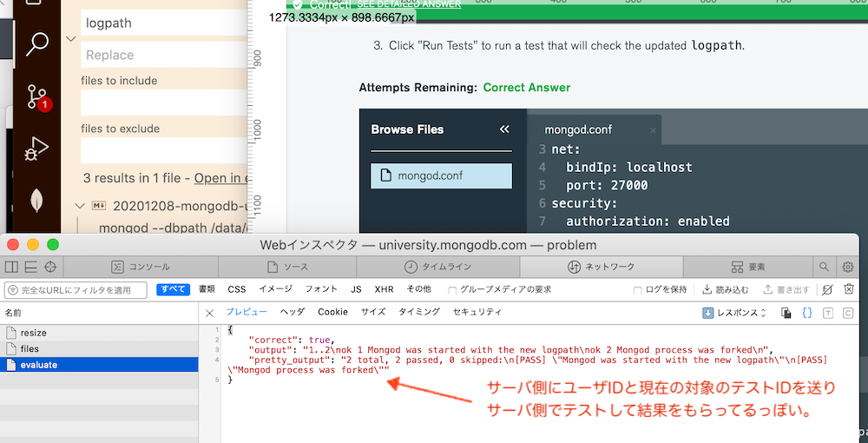Image resolution: width=868 pixels, height=443 pixels.
Task: Filter network by Images (イメージ)
Action: (275, 289)
